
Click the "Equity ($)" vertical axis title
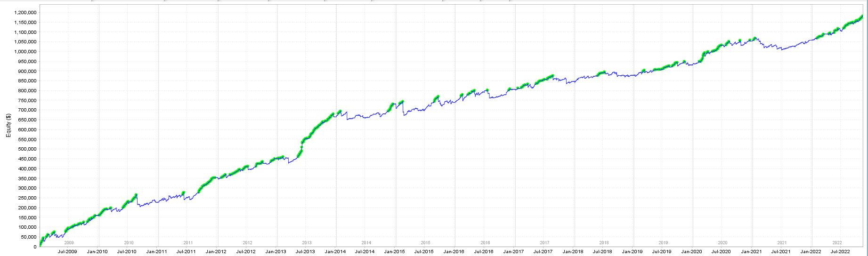tap(8, 125)
